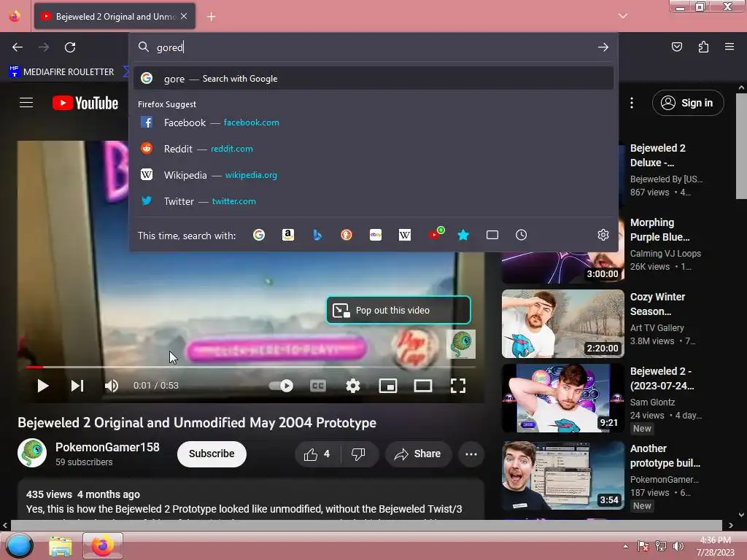Mute the video volume

pyautogui.click(x=112, y=386)
